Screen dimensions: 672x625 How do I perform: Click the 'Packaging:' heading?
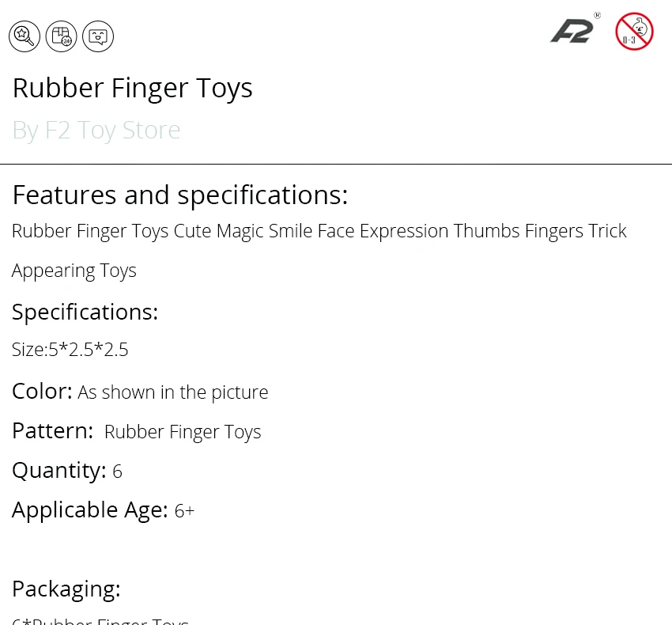66,589
